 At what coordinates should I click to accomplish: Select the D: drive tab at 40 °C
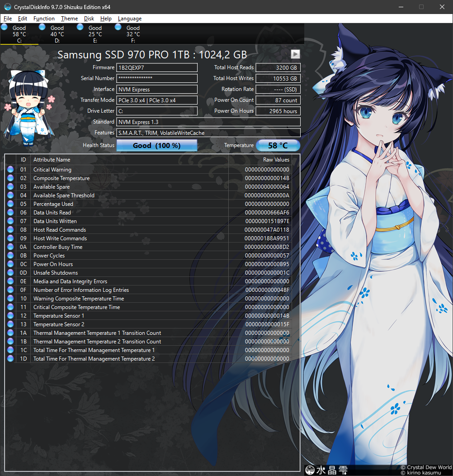pyautogui.click(x=57, y=34)
